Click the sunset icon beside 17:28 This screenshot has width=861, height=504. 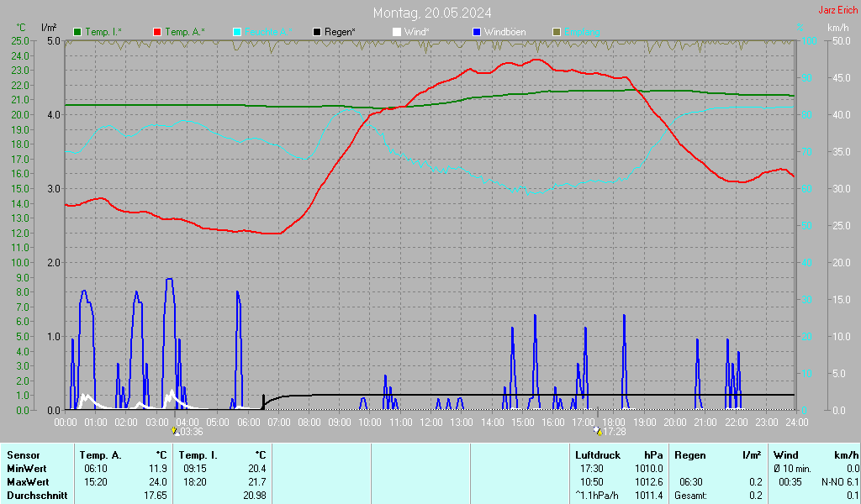(x=598, y=432)
